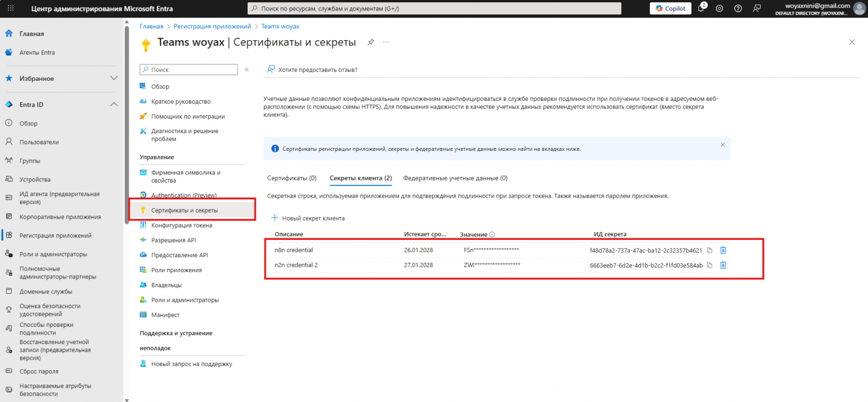
Task: Click the expiry date 26.01.2028
Action: 418,250
